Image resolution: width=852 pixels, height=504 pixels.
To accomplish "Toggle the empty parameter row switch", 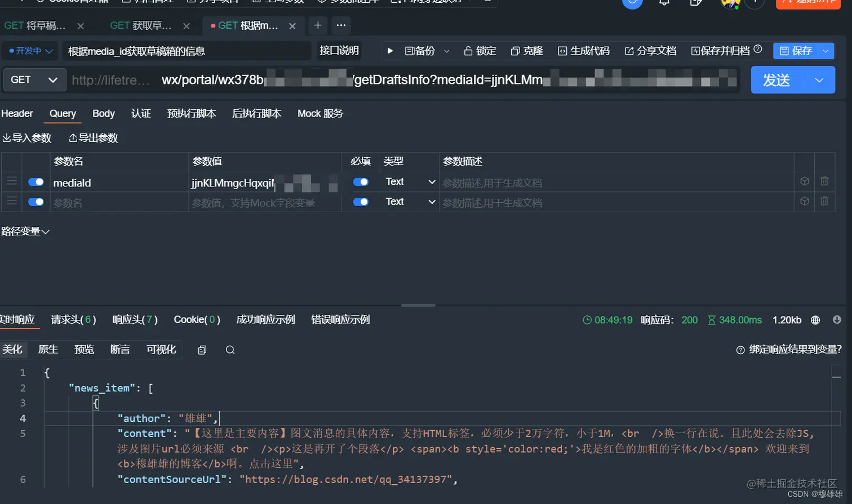I will [35, 201].
